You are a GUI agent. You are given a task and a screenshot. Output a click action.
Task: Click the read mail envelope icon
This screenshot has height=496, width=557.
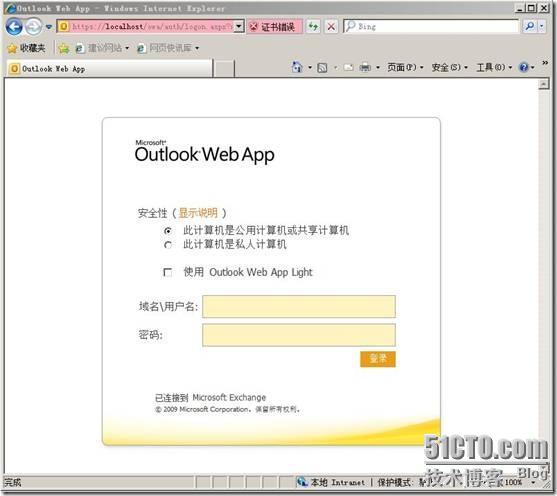click(348, 67)
